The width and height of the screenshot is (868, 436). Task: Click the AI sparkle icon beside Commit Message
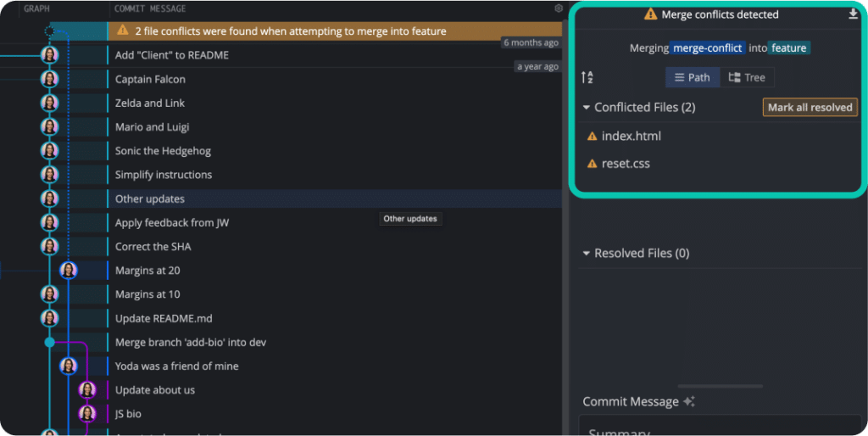(689, 402)
